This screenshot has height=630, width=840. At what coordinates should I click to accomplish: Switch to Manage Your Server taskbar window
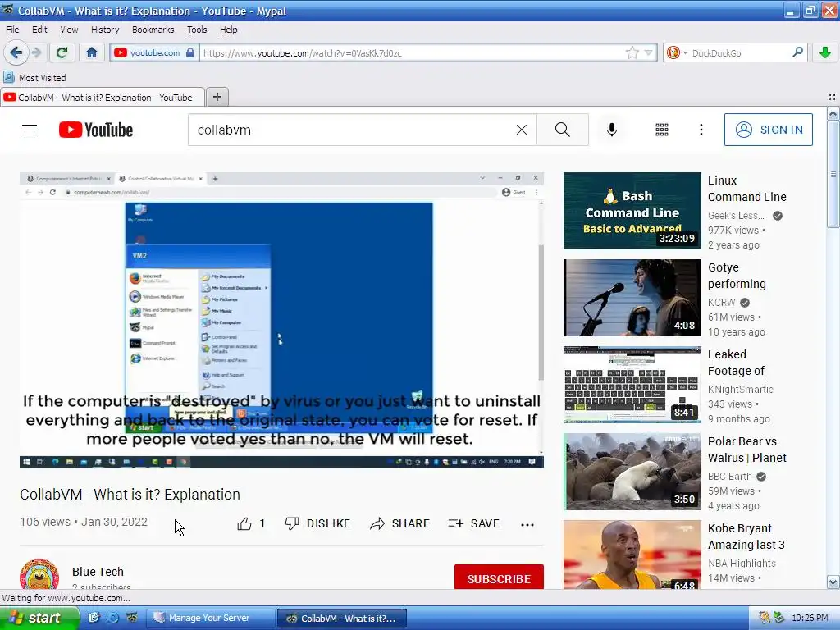click(209, 619)
